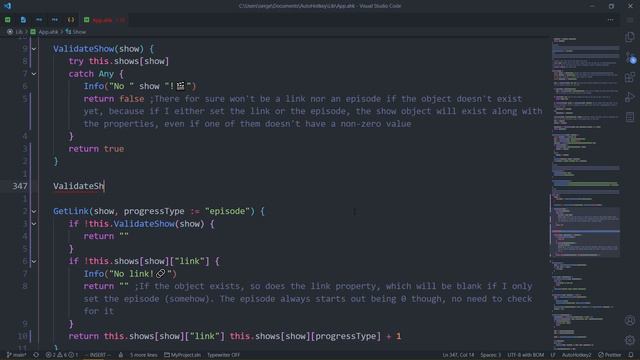Open the Run and Debug view
The width and height of the screenshot is (640, 360).
tap(630, 97)
